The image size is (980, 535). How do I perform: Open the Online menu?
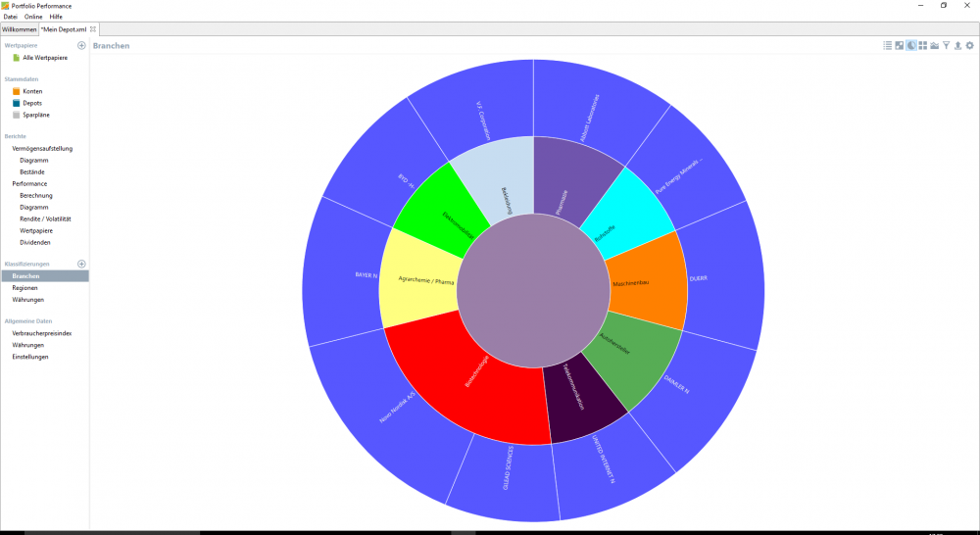coord(33,17)
